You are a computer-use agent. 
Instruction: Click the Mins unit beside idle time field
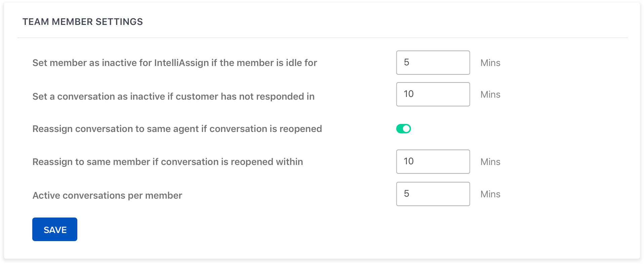coord(490,63)
